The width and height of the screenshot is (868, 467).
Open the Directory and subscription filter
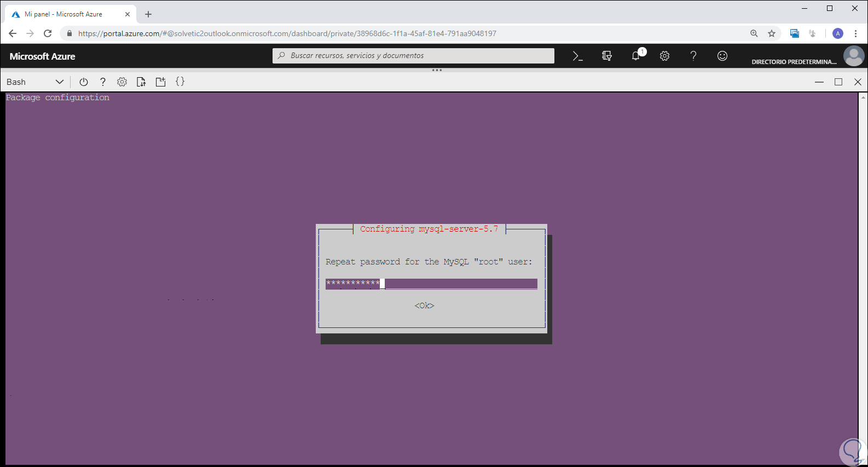pos(606,56)
